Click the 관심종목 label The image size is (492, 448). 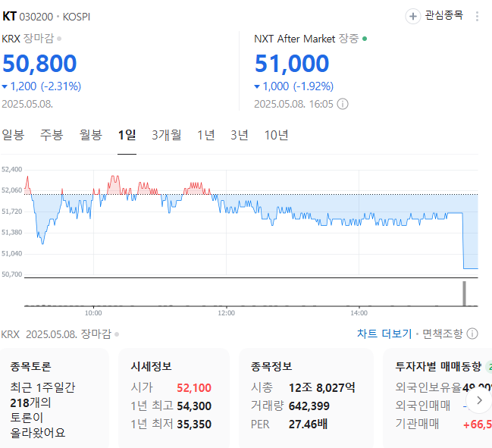tap(443, 15)
